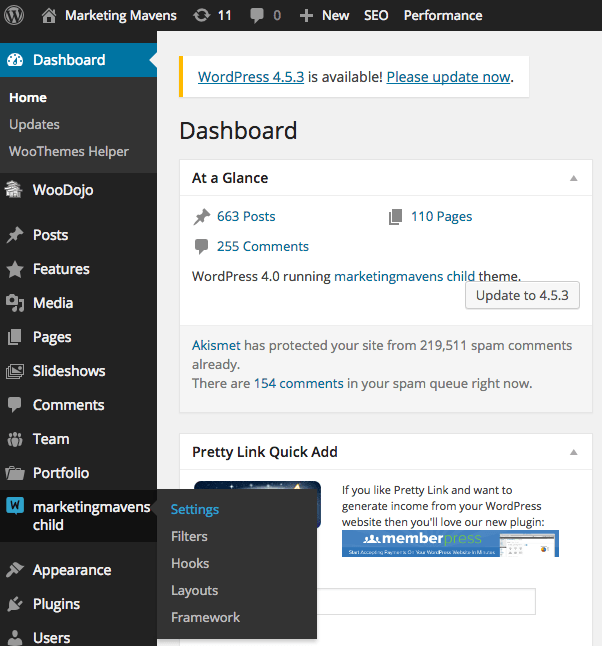
Task: Open the comments bubble icon in admin bar
Action: tap(256, 16)
